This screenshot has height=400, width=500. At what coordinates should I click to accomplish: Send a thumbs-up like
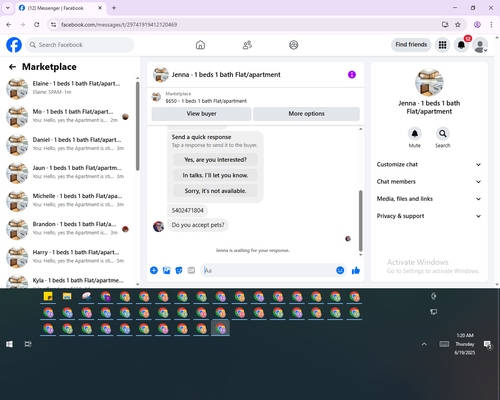point(356,270)
